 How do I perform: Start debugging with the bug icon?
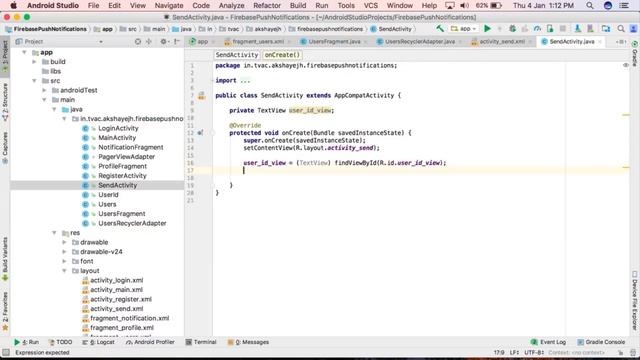click(512, 29)
